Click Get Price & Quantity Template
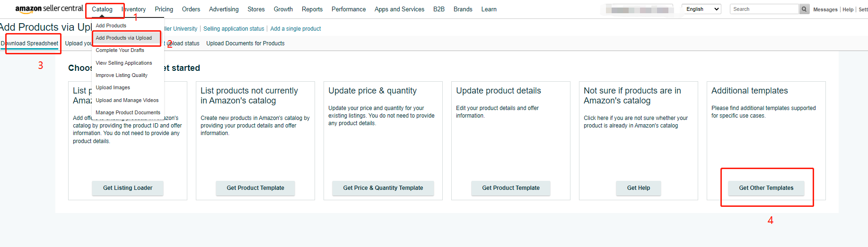Viewport: 868px width, 247px height. coord(383,188)
